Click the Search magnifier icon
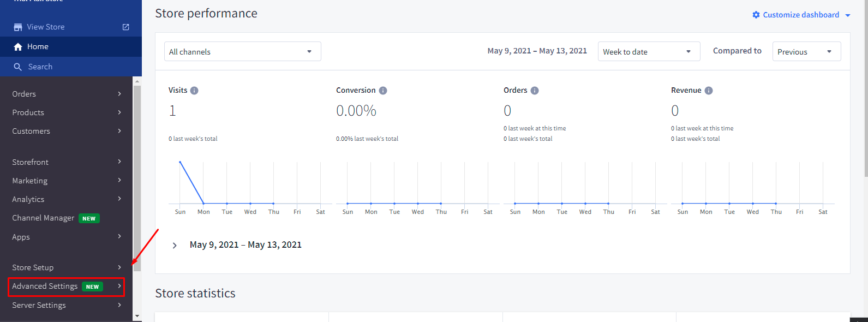Image resolution: width=868 pixels, height=322 pixels. tap(18, 67)
